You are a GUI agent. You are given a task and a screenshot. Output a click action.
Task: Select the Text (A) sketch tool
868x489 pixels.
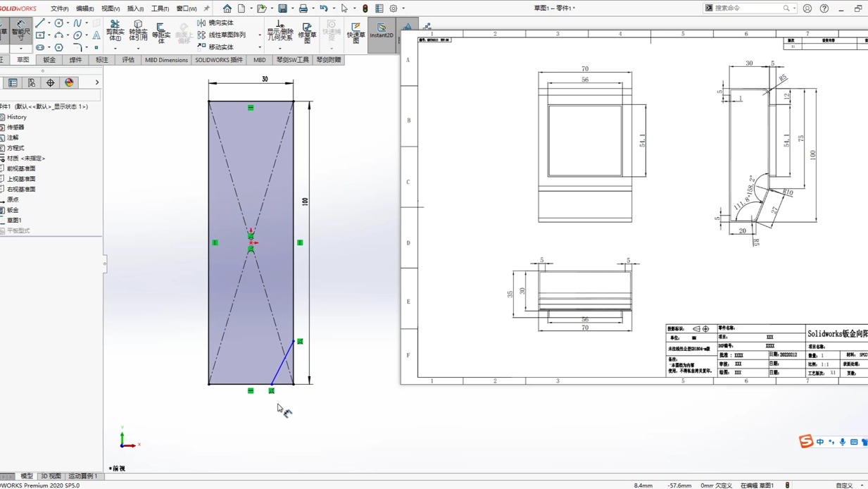[x=96, y=35]
